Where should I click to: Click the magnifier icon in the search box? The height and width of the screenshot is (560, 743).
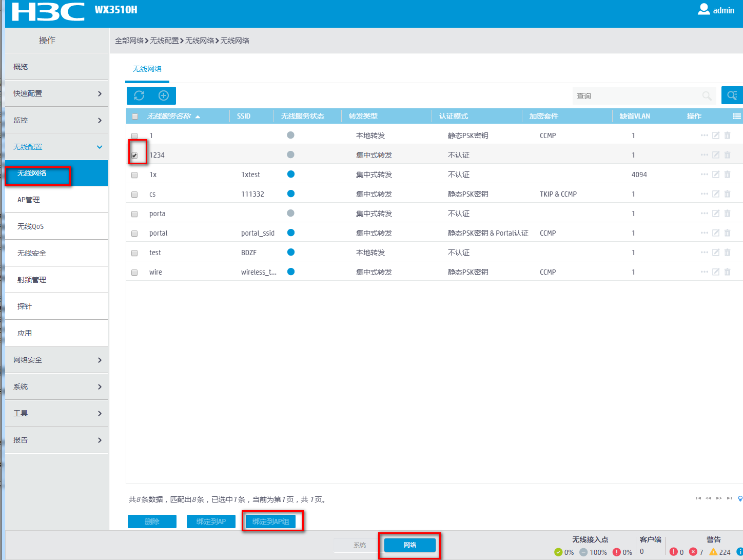(707, 95)
